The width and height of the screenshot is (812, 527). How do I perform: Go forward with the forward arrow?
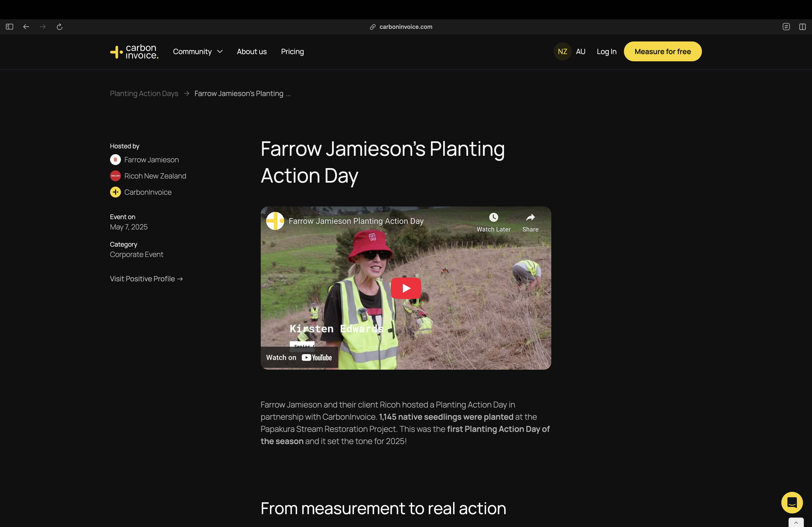click(43, 27)
